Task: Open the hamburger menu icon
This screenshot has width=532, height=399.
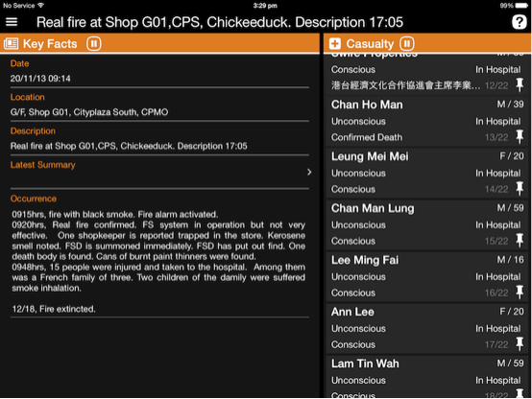Action: pyautogui.click(x=12, y=22)
